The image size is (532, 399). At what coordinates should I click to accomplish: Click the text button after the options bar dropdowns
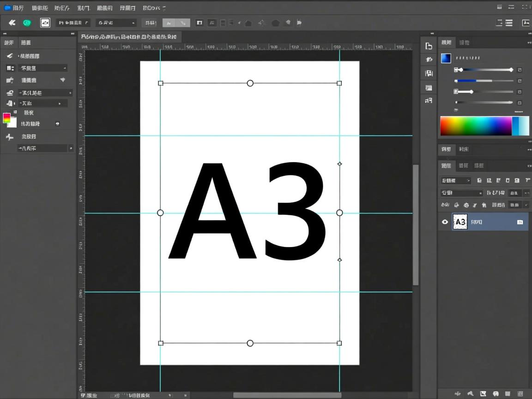(x=149, y=23)
